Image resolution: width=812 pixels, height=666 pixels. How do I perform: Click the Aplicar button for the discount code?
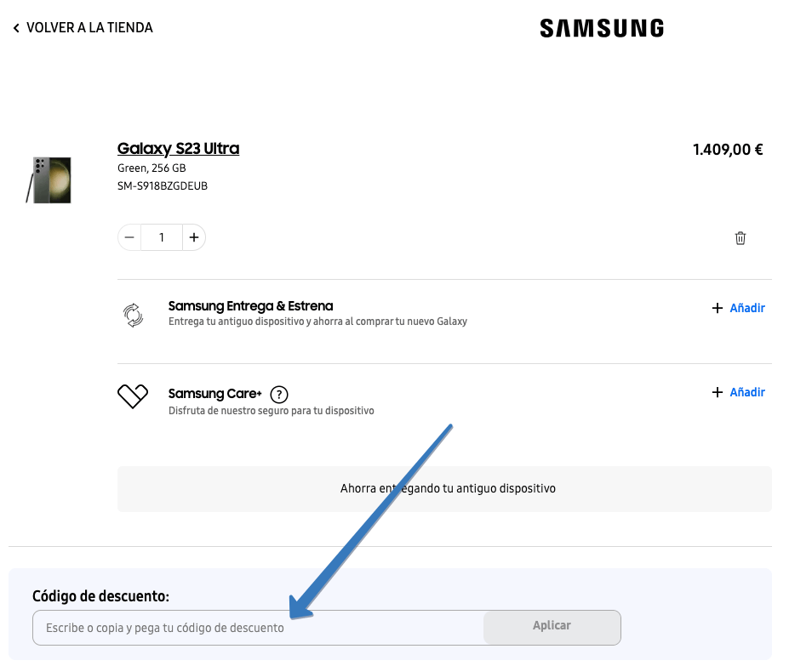click(x=552, y=626)
